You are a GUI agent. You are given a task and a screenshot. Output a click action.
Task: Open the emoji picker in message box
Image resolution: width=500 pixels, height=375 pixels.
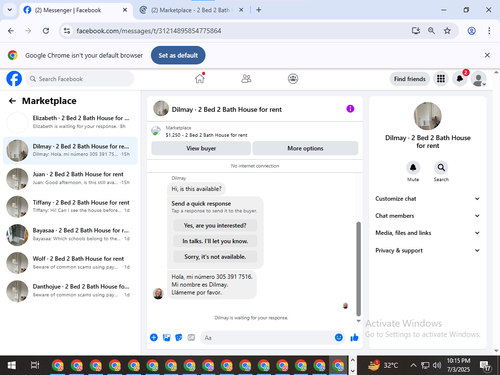[x=339, y=337]
